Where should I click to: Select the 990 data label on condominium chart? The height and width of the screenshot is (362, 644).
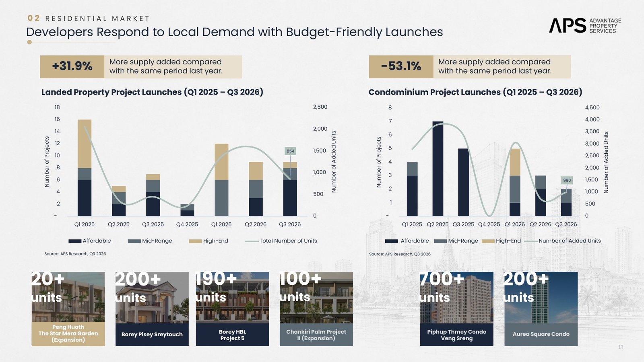567,181
